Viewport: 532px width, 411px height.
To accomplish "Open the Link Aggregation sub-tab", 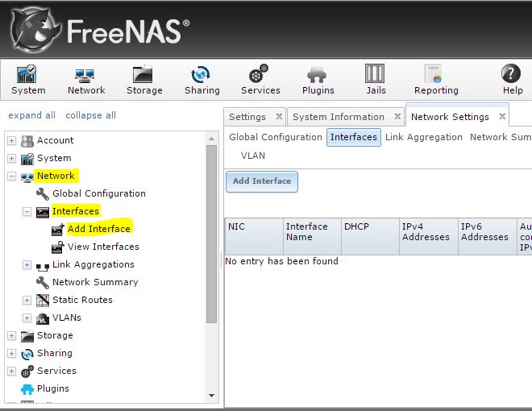I will coord(424,137).
